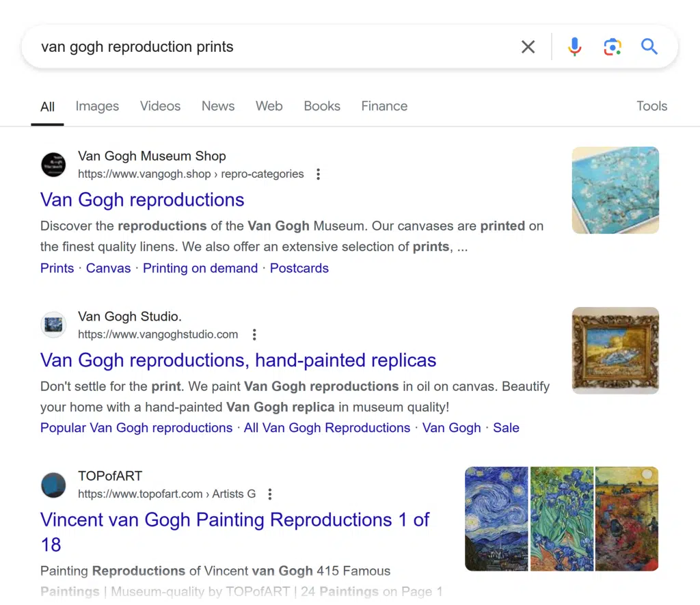The width and height of the screenshot is (700, 605).
Task: Click the Van Gogh Museum Shop favicon
Action: click(x=53, y=165)
